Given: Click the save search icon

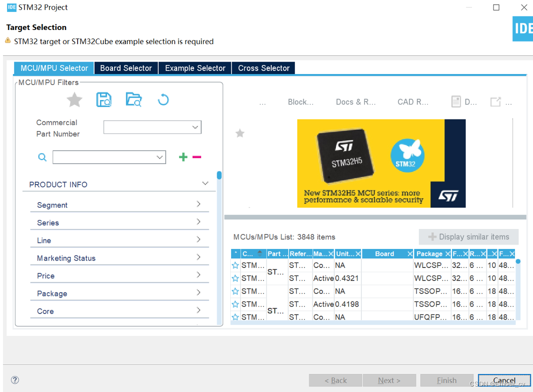Looking at the screenshot, I should 104,100.
